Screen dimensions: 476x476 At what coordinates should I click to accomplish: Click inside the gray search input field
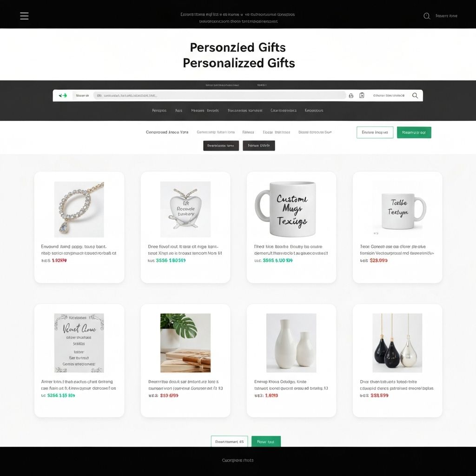click(219, 95)
